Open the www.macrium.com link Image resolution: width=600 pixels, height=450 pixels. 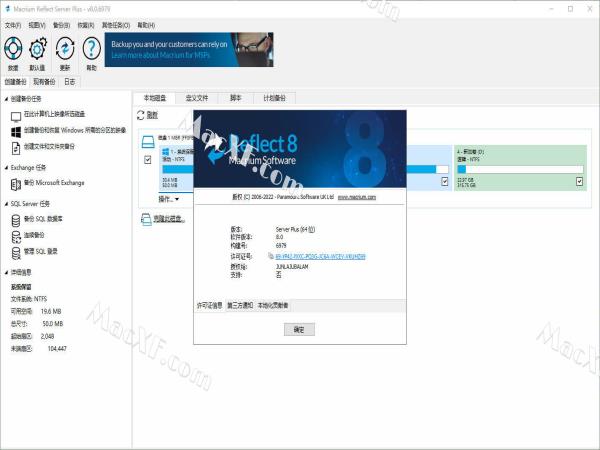[x=357, y=197]
